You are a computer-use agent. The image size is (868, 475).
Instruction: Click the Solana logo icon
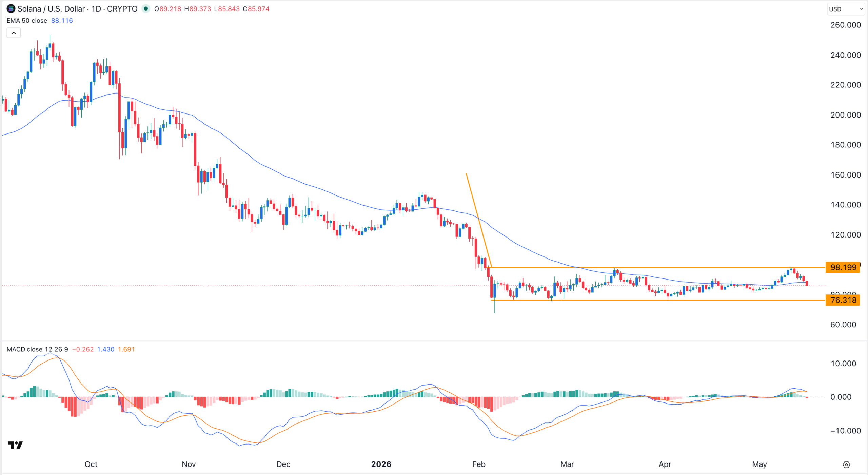click(x=11, y=9)
